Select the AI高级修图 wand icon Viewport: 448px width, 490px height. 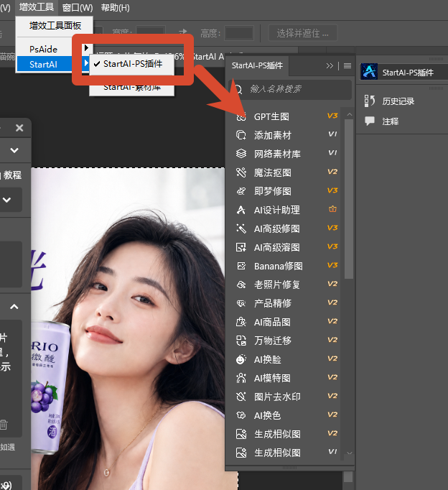[x=241, y=228]
